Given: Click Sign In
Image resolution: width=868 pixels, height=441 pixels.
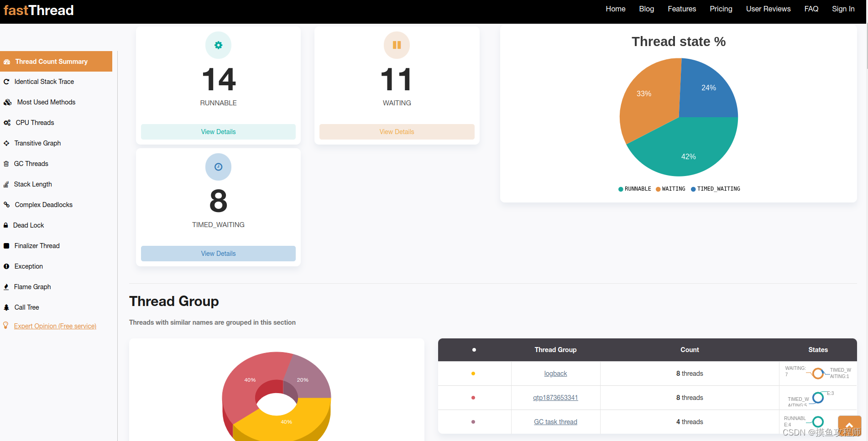Looking at the screenshot, I should (x=843, y=9).
